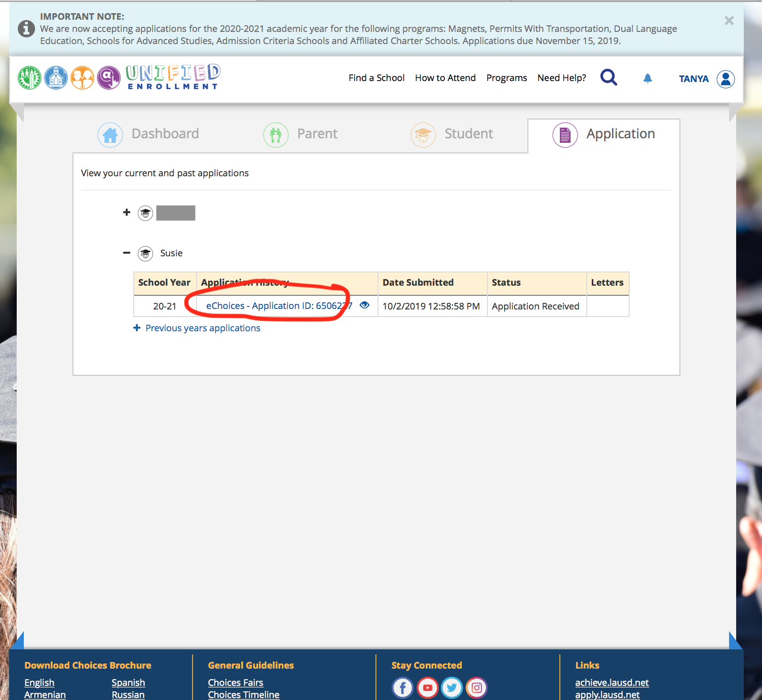
Task: Click the TANYA user profile icon
Action: (726, 79)
